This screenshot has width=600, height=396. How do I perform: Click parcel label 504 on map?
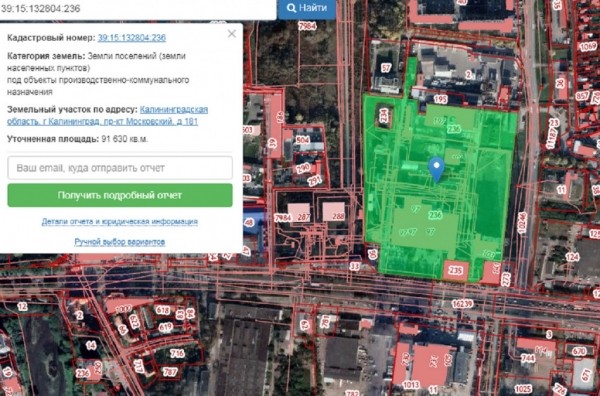coord(302,140)
